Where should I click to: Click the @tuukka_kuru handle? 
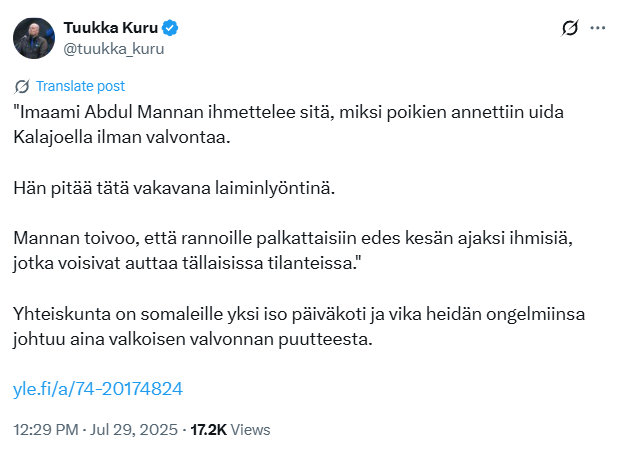tap(113, 47)
